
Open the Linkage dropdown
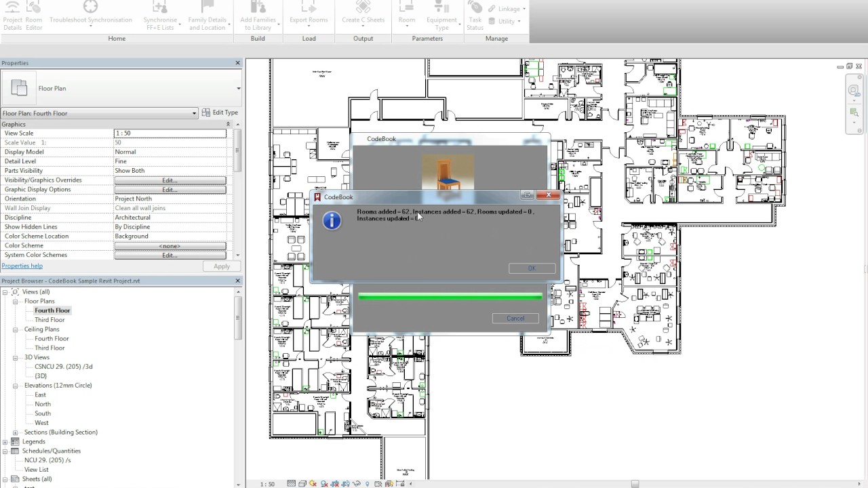tap(508, 9)
